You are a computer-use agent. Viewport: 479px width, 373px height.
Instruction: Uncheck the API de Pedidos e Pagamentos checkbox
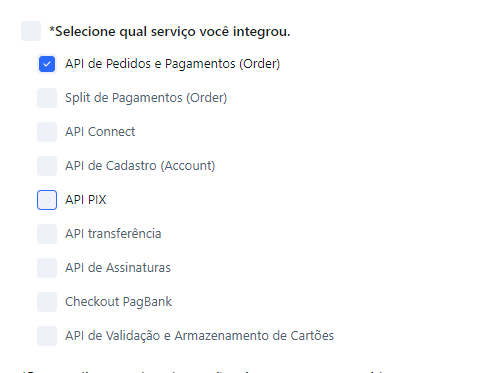click(x=47, y=64)
